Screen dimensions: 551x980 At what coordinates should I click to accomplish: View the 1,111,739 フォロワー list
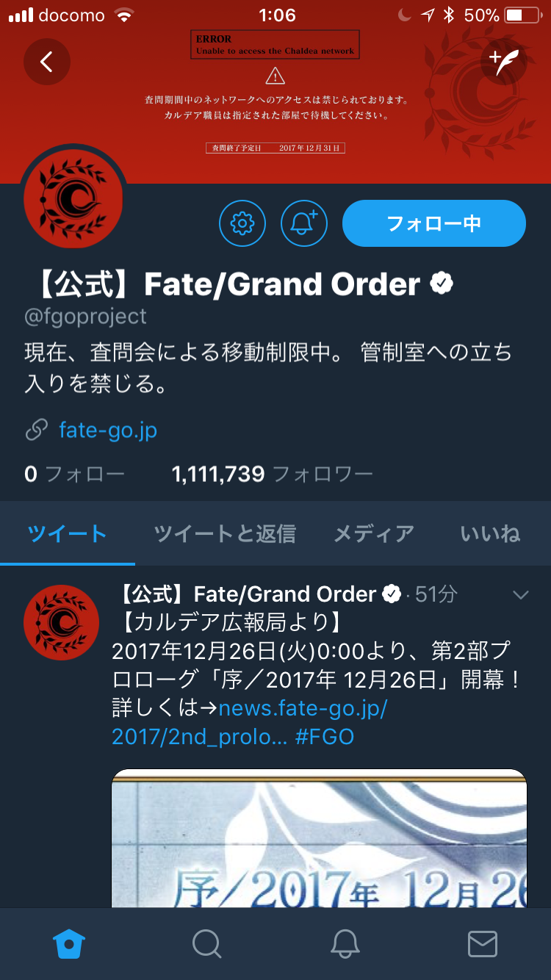tap(272, 474)
